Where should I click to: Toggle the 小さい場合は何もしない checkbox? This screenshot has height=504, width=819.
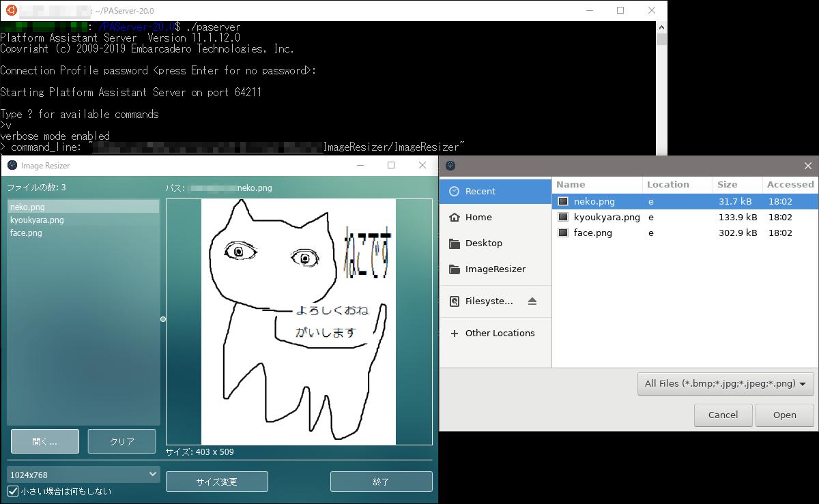click(13, 491)
